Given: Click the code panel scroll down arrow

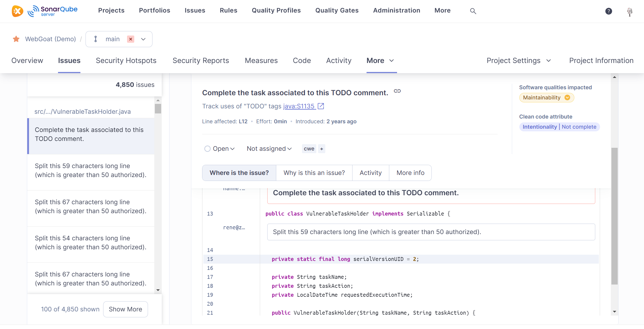Looking at the screenshot, I should point(614,312).
